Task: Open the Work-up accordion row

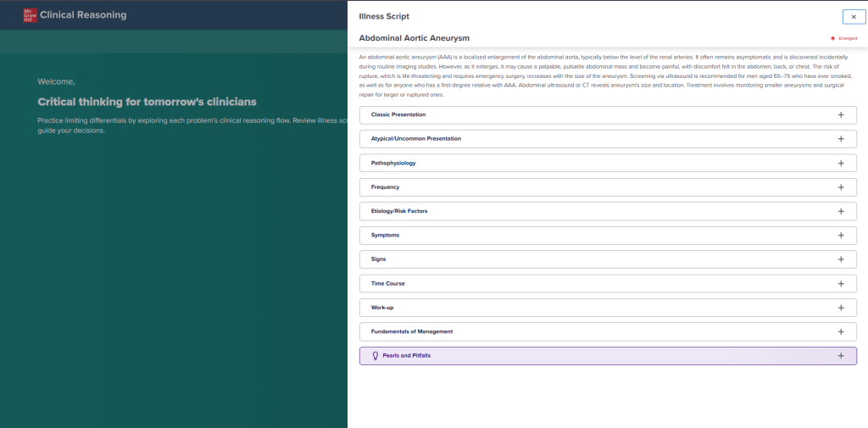Action: click(x=607, y=308)
